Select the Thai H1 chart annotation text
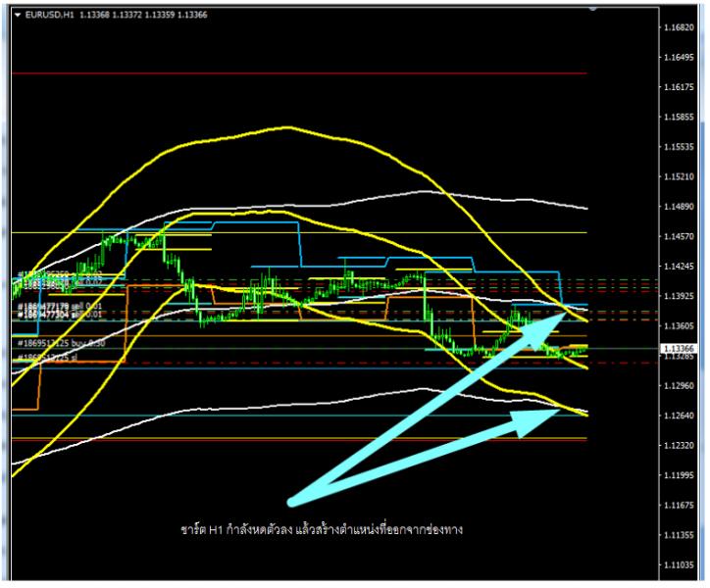Screen dimensions: 710x588 click(x=322, y=529)
